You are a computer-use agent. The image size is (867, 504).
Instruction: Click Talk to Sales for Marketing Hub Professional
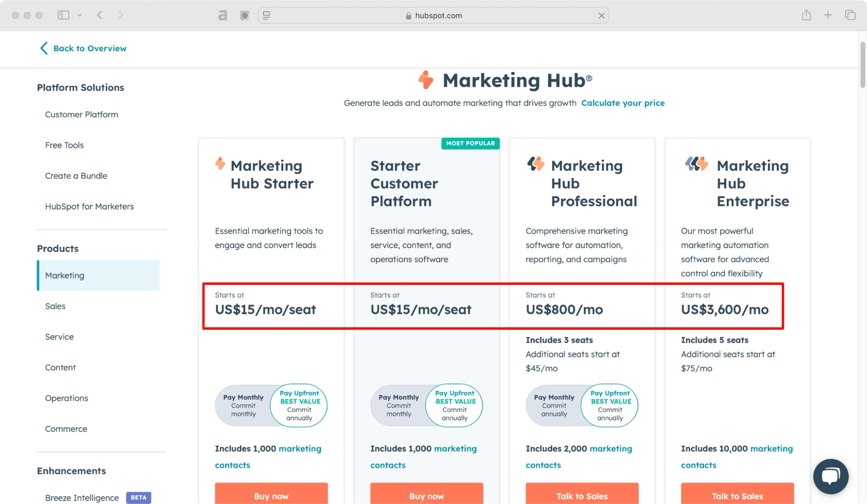click(x=582, y=494)
